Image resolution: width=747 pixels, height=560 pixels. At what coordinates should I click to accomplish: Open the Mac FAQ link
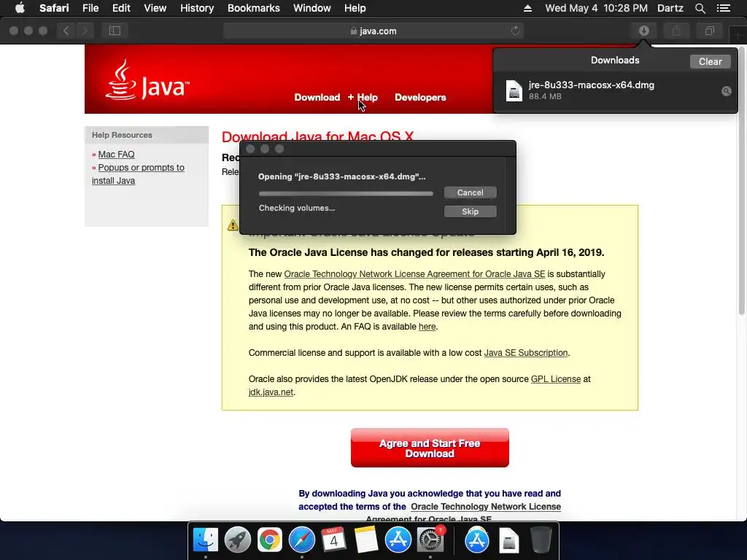point(116,155)
